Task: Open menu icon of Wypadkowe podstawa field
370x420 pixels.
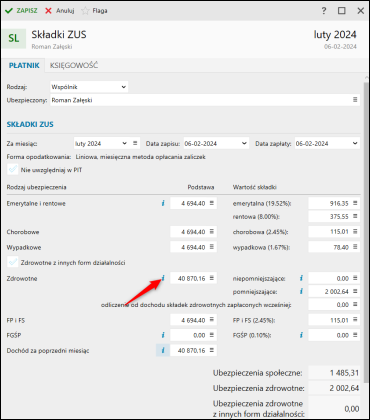Action: tap(212, 247)
